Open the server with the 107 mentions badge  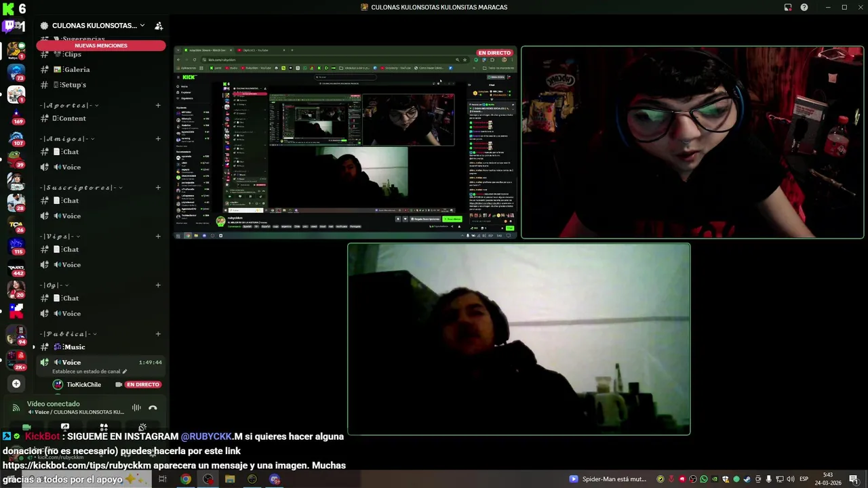(16, 138)
